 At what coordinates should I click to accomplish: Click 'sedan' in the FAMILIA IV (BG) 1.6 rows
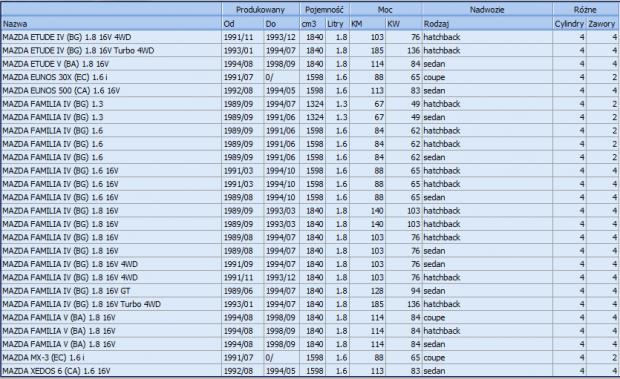[434, 157]
